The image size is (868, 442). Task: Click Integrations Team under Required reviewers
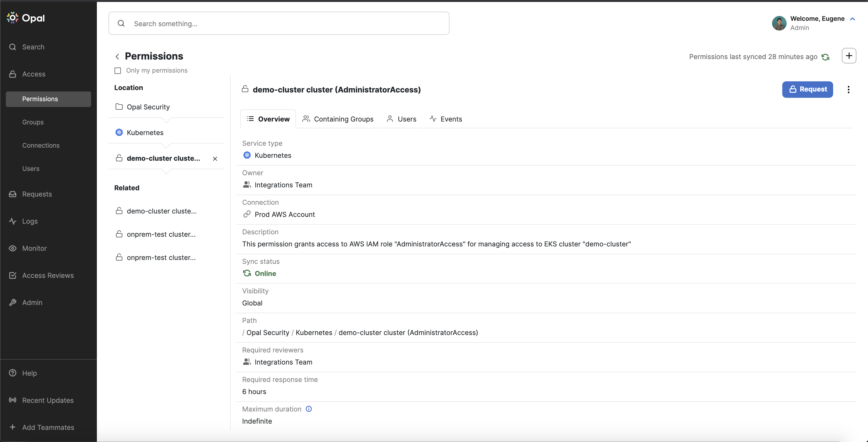coord(283,362)
